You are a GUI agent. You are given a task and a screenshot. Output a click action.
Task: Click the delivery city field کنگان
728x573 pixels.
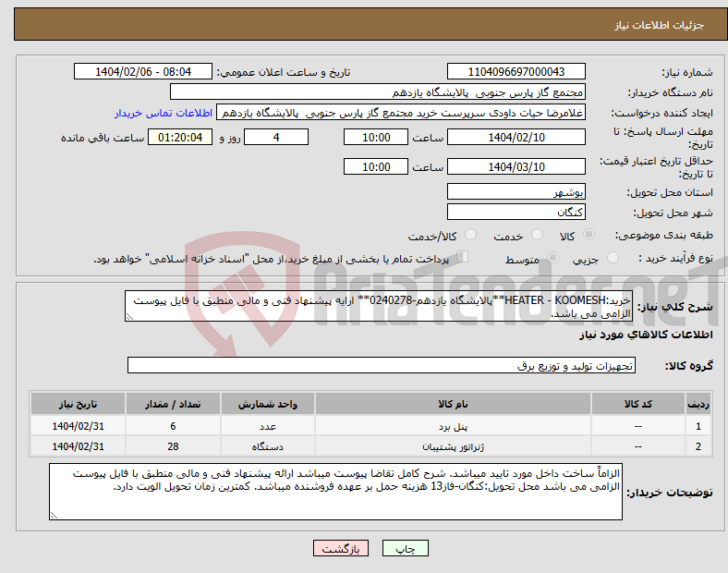[x=516, y=212]
